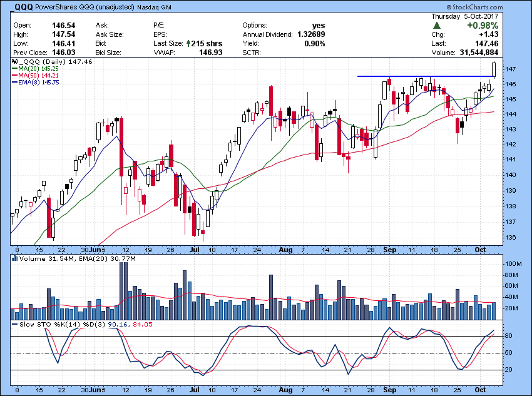Click the 147 price axis label

click(x=510, y=69)
